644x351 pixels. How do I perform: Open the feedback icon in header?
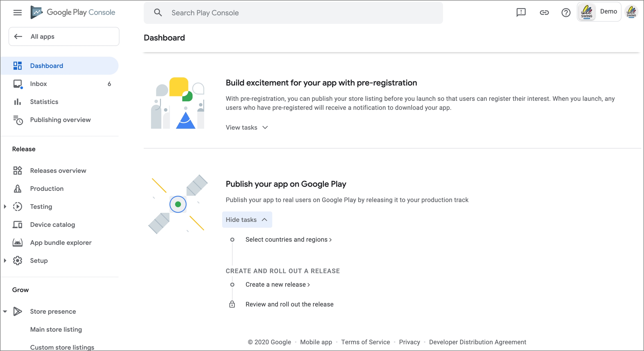pyautogui.click(x=521, y=13)
